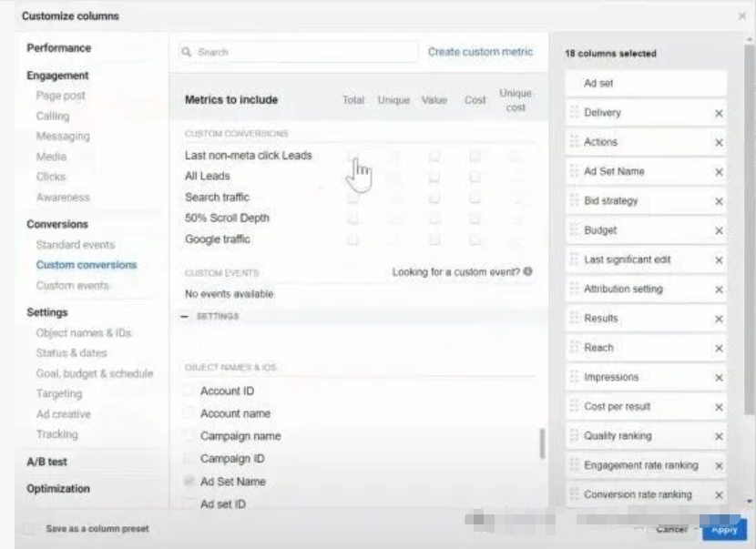This screenshot has width=756, height=549.
Task: Remove the Quality ranking column with X
Action: [719, 436]
